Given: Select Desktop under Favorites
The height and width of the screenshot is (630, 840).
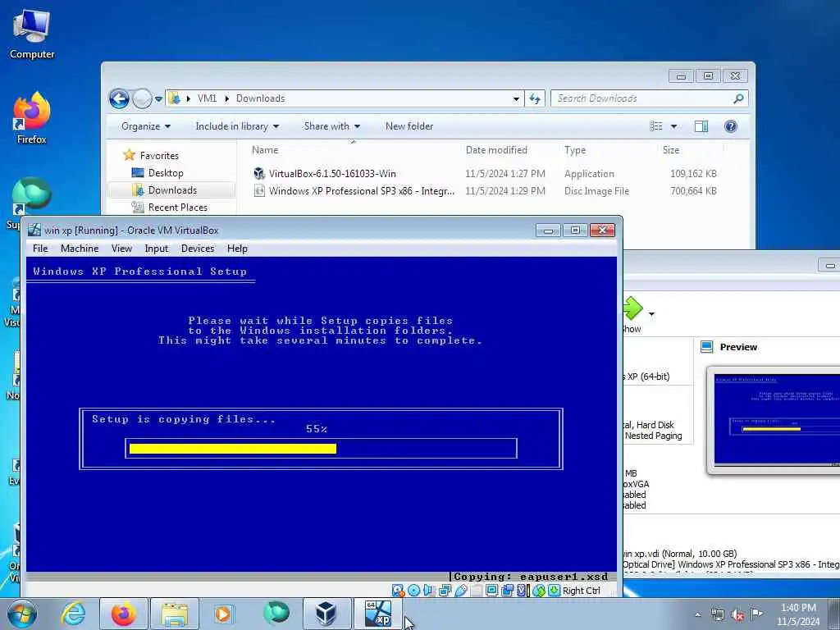Looking at the screenshot, I should (x=166, y=173).
